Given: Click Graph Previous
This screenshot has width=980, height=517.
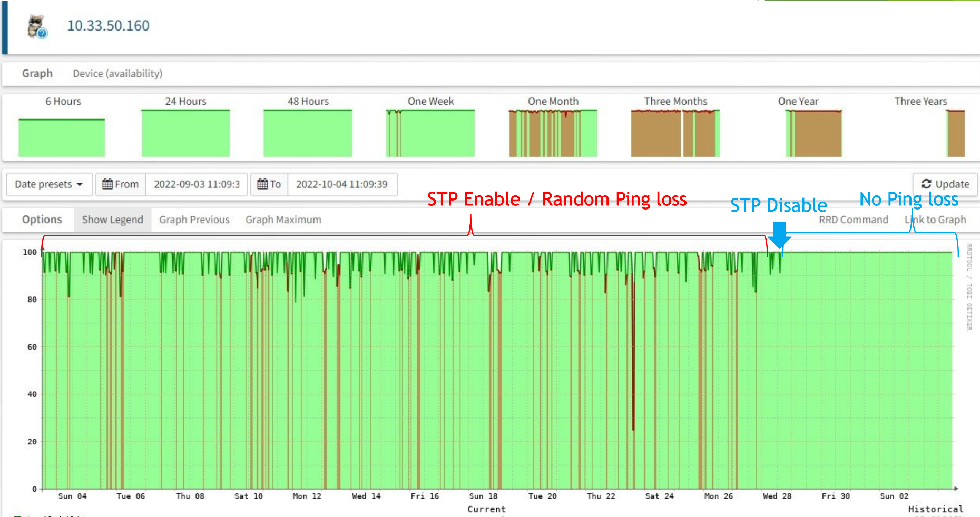Looking at the screenshot, I should point(194,220).
